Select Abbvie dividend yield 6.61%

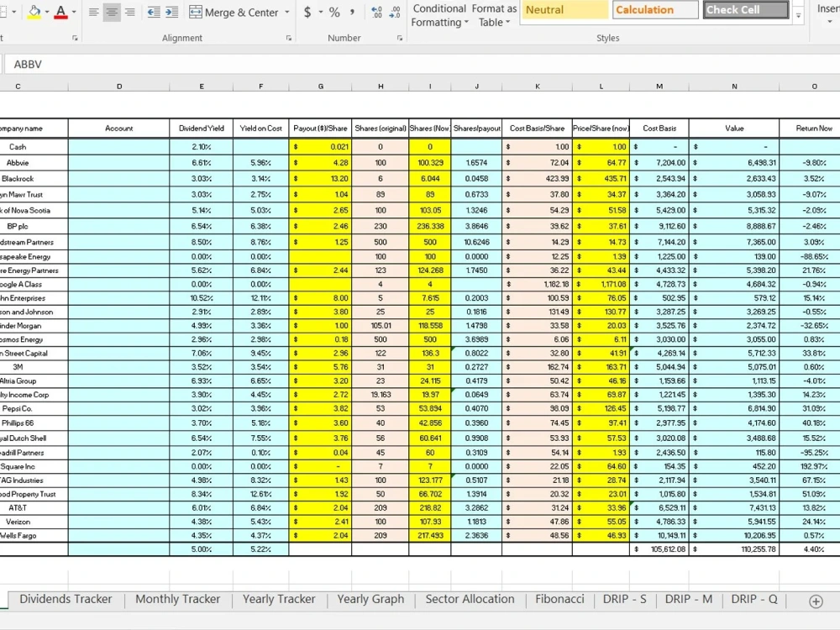pyautogui.click(x=202, y=163)
